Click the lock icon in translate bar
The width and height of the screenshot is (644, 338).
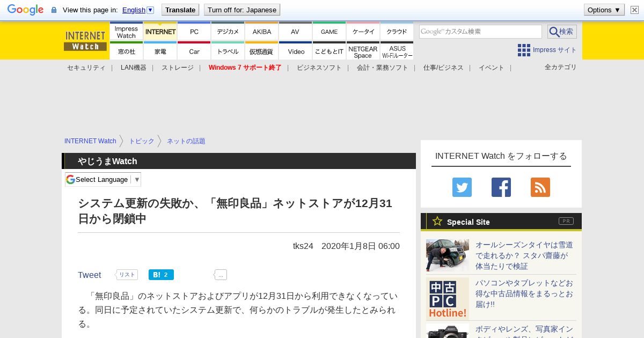[x=54, y=10]
